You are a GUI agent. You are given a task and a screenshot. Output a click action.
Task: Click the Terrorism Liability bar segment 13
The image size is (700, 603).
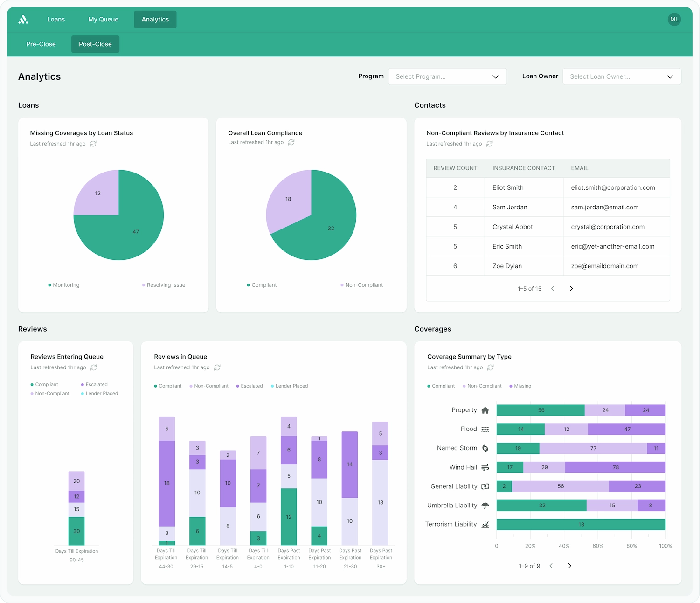pos(581,525)
